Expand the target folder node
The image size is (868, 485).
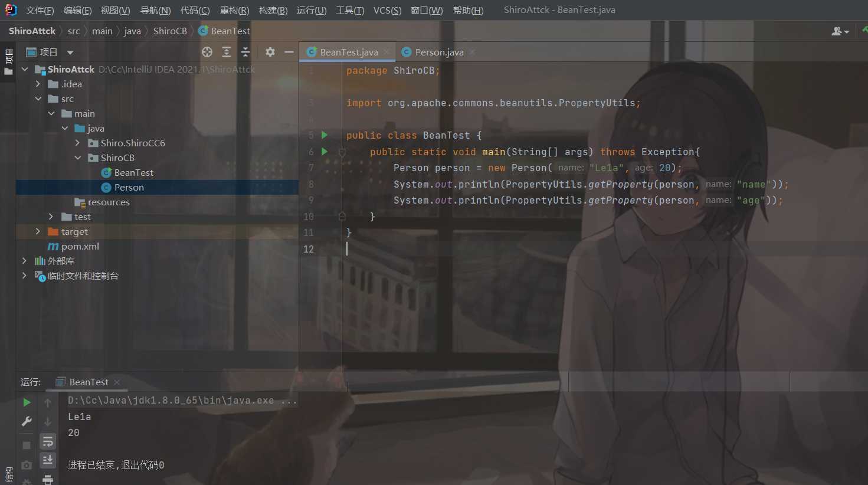(38, 231)
